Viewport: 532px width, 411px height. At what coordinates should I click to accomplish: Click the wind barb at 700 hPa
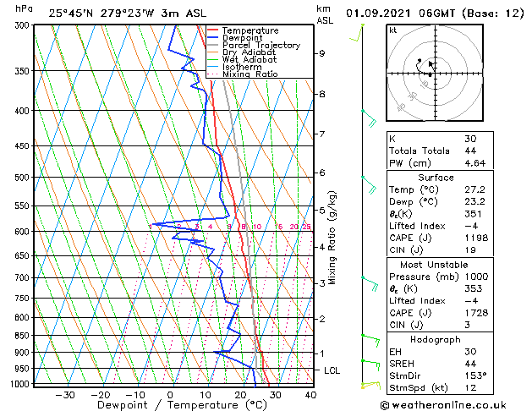(370, 283)
